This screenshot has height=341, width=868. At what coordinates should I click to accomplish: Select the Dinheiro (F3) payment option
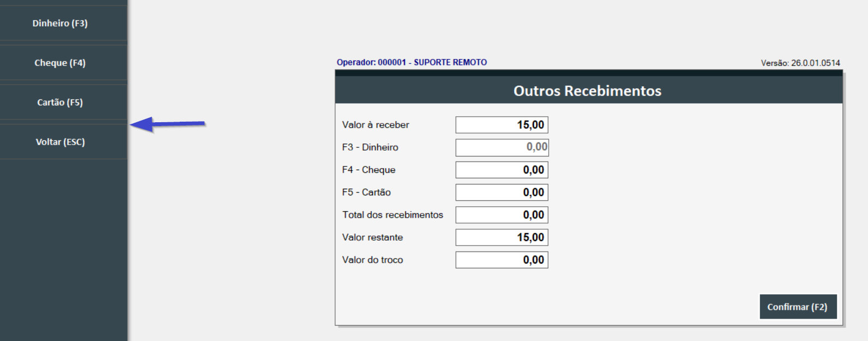[63, 23]
